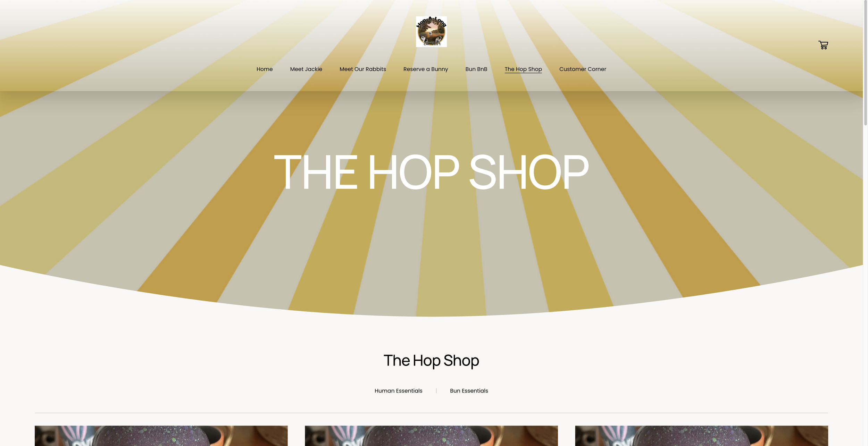The height and width of the screenshot is (446, 868).
Task: Filter by Human Essentials category
Action: pos(398,391)
